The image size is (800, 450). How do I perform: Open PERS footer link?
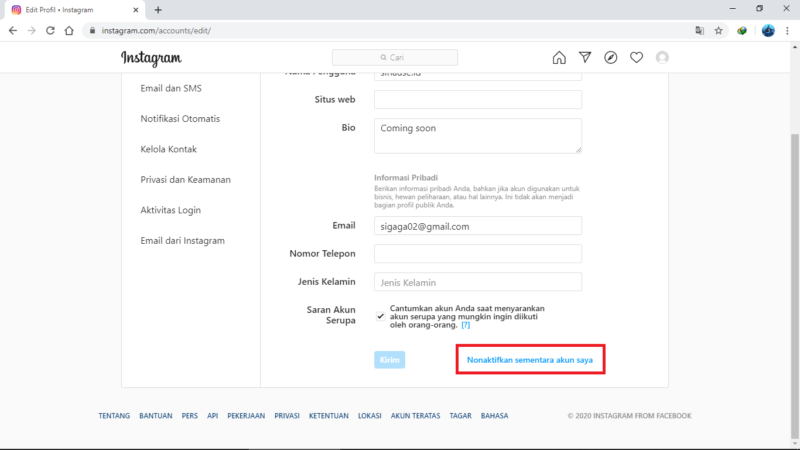(x=190, y=416)
